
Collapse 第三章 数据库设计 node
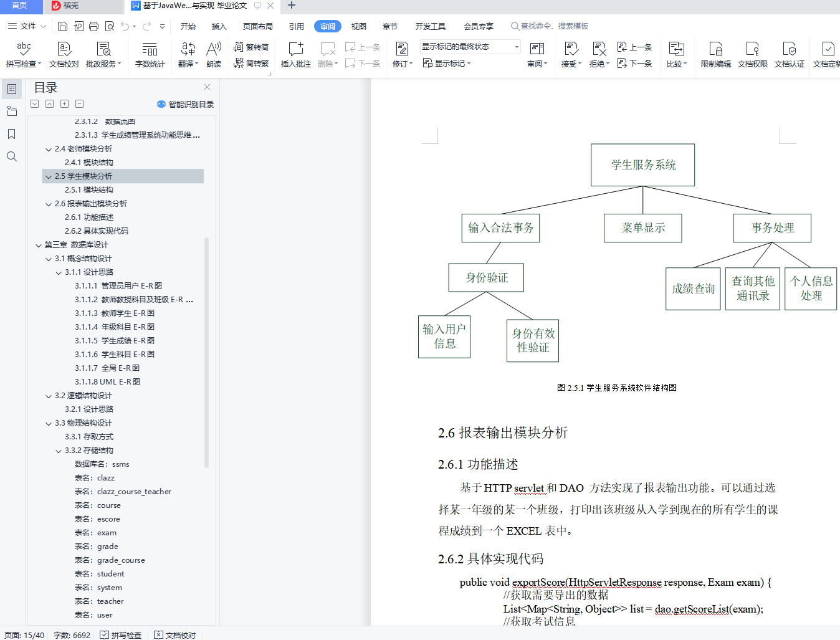click(39, 245)
